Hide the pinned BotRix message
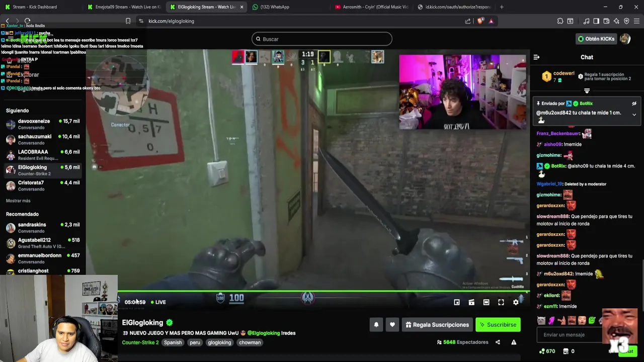Screen dimensions: 644x362 pyautogui.click(x=634, y=104)
